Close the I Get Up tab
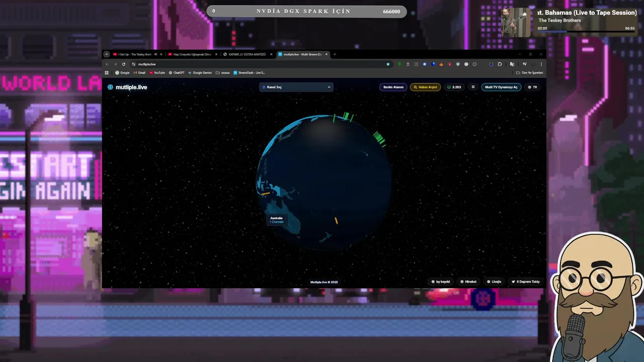644x362 pixels. (161, 54)
